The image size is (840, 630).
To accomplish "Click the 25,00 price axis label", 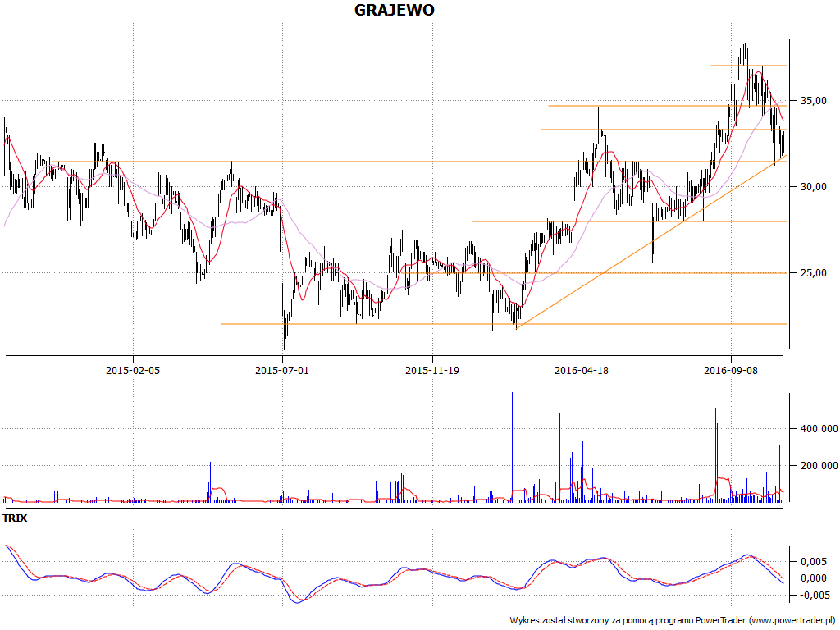I will point(814,273).
